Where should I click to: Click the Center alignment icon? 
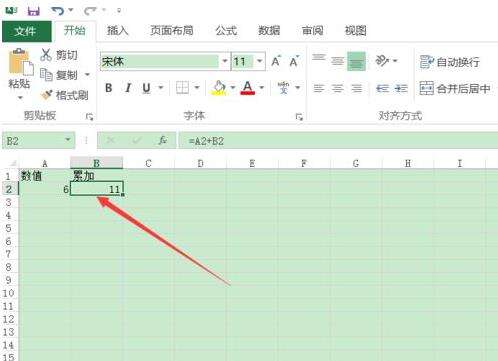pyautogui.click(x=337, y=88)
